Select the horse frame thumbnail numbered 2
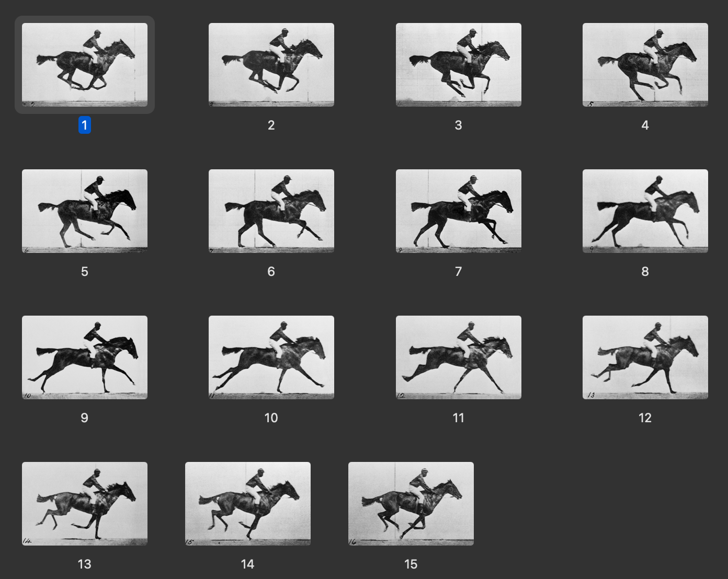Screen dimensions: 728x579 [271, 65]
